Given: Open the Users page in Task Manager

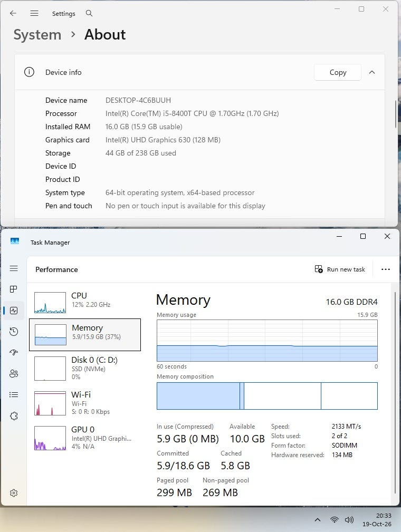Looking at the screenshot, I should pyautogui.click(x=14, y=374).
